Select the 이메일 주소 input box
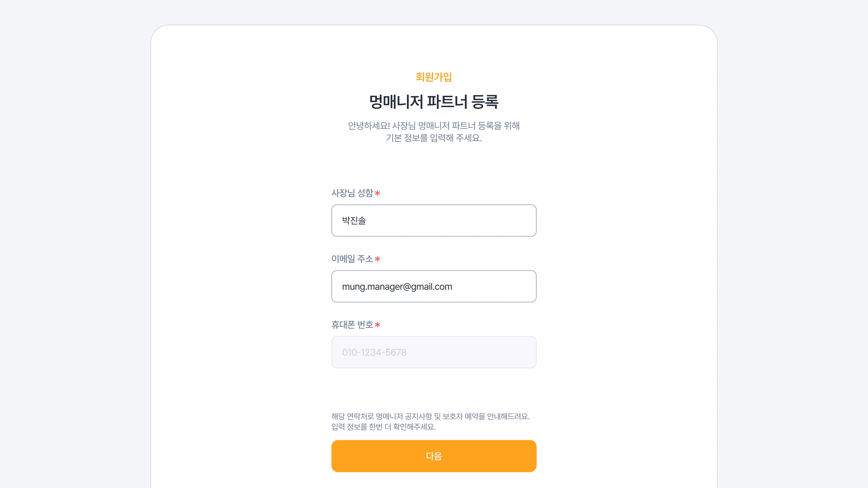 (x=434, y=286)
